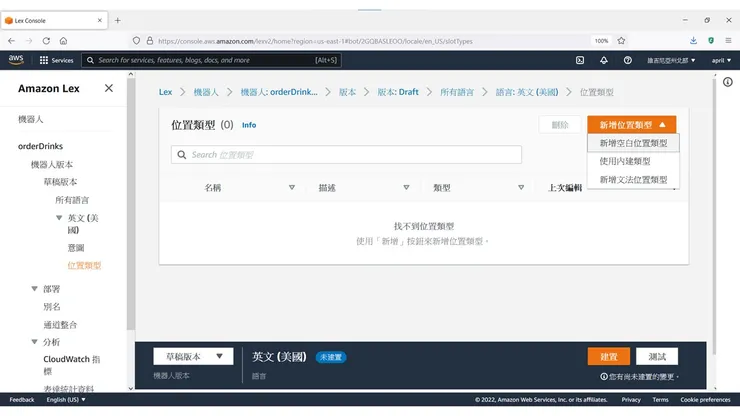Choose 新增文法位置類型 from the menu
The width and height of the screenshot is (740, 416).
tap(633, 179)
